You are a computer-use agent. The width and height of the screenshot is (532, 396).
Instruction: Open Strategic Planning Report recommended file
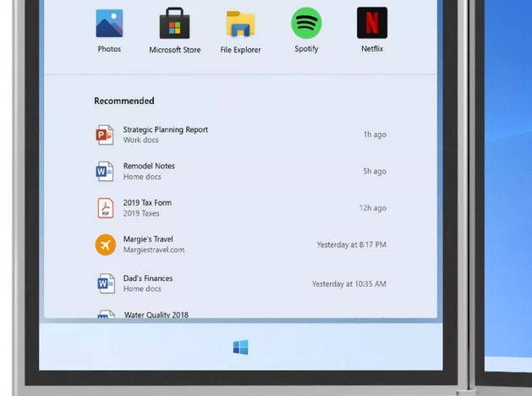click(240, 135)
